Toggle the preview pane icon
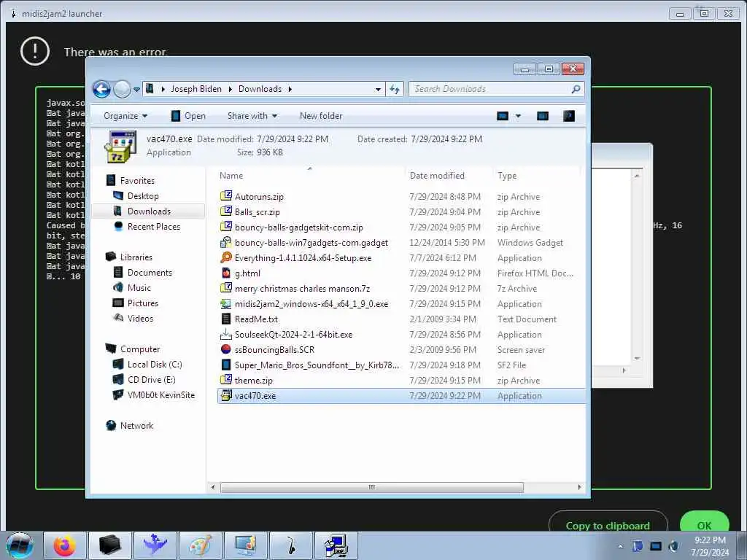Viewport: 747px width, 560px height. pyautogui.click(x=543, y=116)
